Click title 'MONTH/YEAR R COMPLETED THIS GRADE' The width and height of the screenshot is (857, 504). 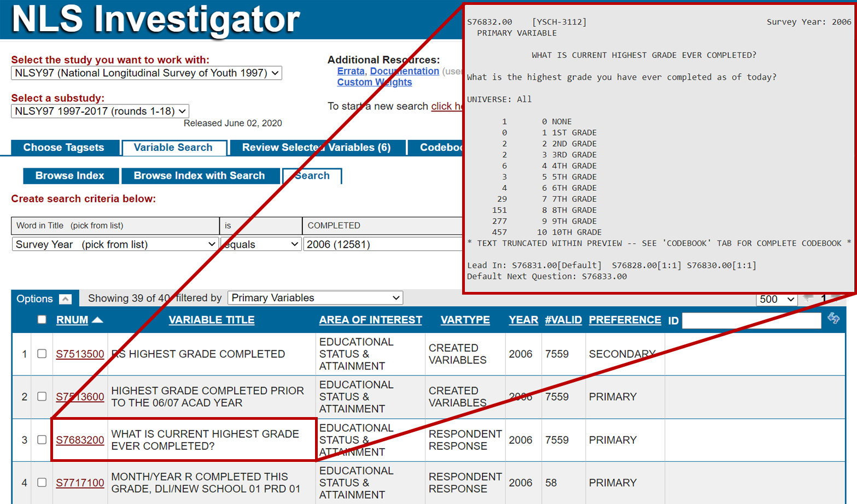point(206,483)
